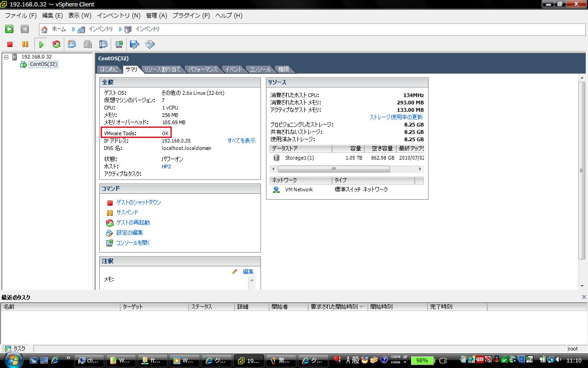Image resolution: width=588 pixels, height=368 pixels.
Task: Open the ヘルプ (H) menu
Action: (x=229, y=15)
